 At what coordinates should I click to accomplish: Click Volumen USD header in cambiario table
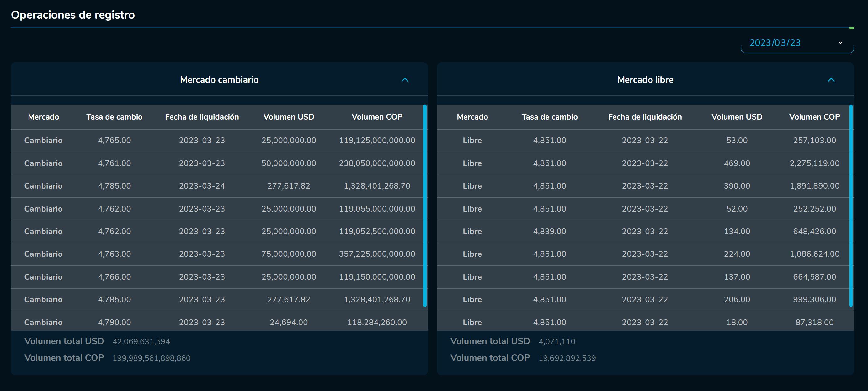pos(288,117)
